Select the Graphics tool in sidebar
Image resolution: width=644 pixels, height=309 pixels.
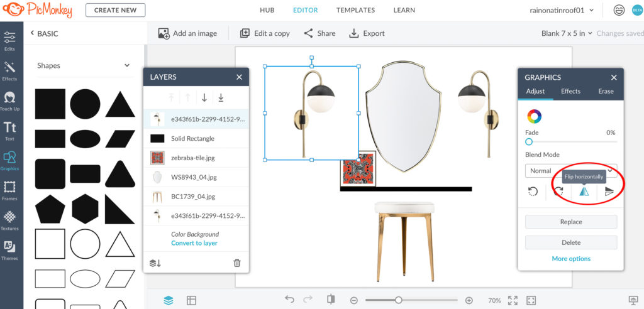9,161
